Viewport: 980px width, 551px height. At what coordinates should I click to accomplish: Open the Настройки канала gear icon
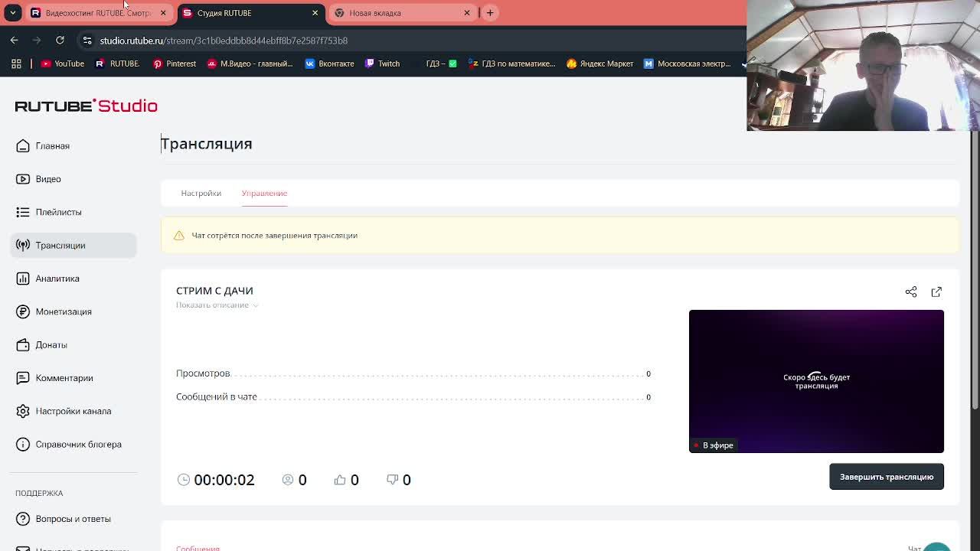tap(23, 411)
